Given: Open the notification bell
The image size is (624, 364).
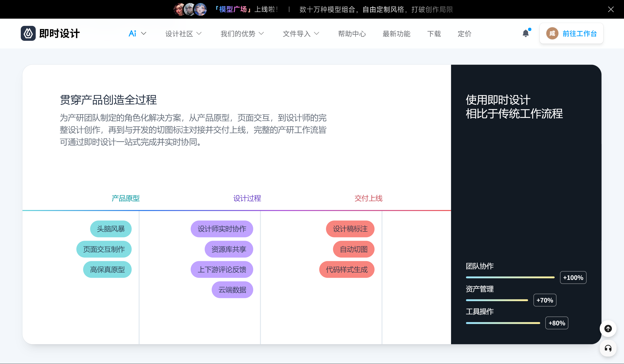Looking at the screenshot, I should [526, 33].
